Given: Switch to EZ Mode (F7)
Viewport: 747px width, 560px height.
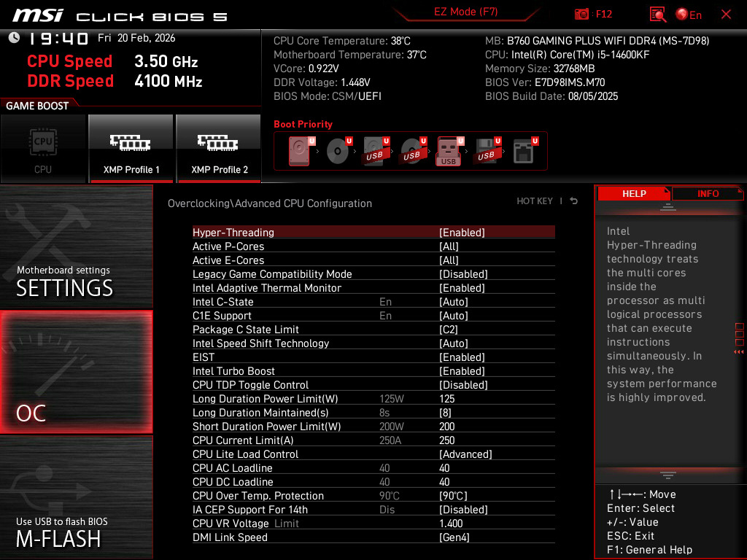Looking at the screenshot, I should click(465, 12).
